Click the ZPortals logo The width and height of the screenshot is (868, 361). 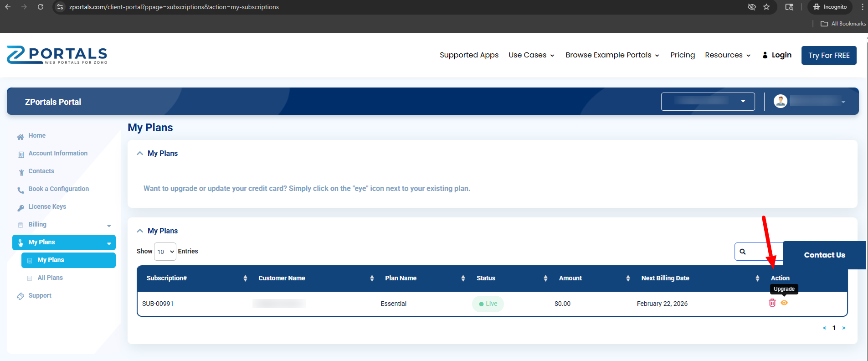[57, 55]
